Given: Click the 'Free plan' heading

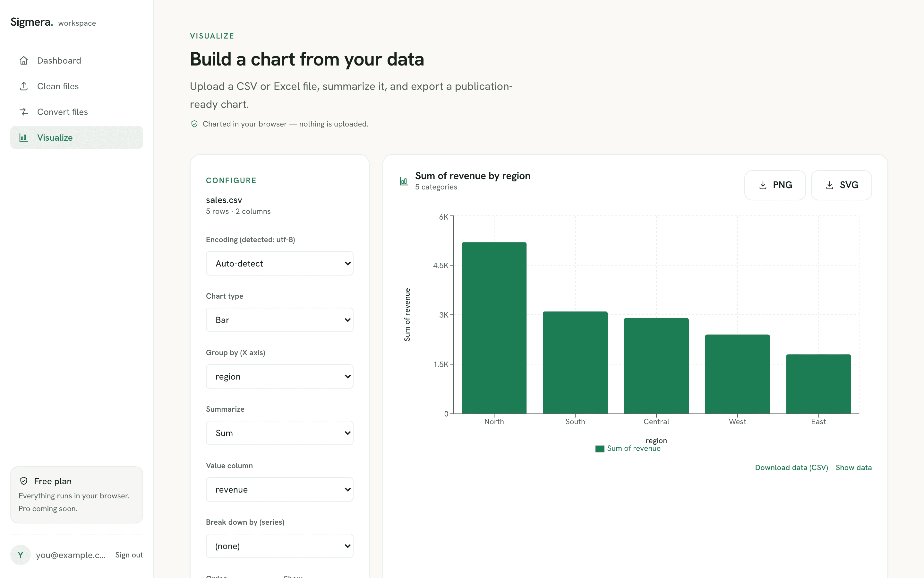Looking at the screenshot, I should tap(53, 481).
